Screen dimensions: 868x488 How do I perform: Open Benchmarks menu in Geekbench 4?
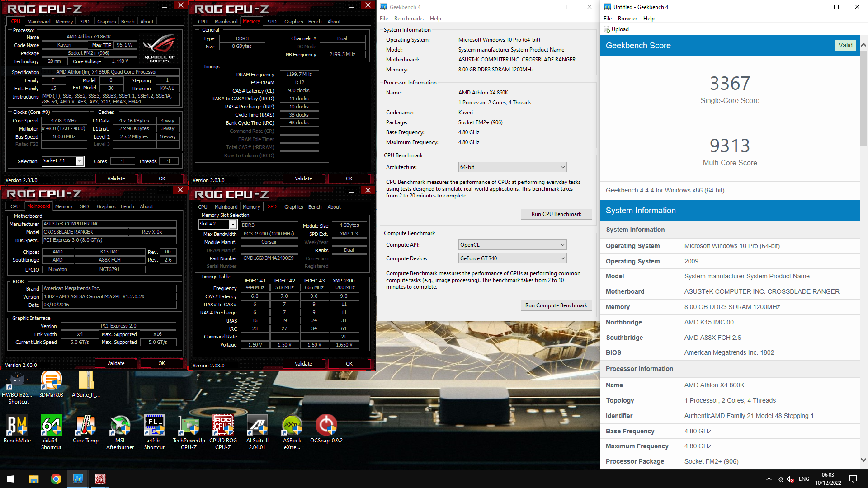(409, 19)
